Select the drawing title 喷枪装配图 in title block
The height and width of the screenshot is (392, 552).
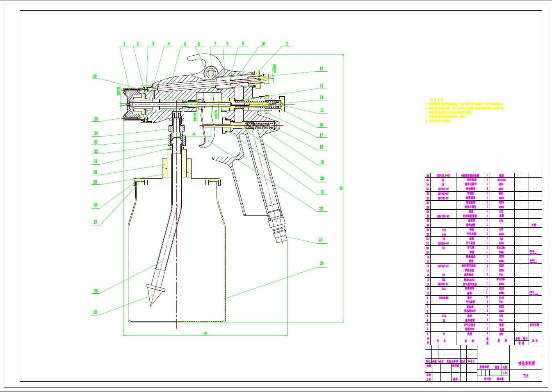coord(526,363)
